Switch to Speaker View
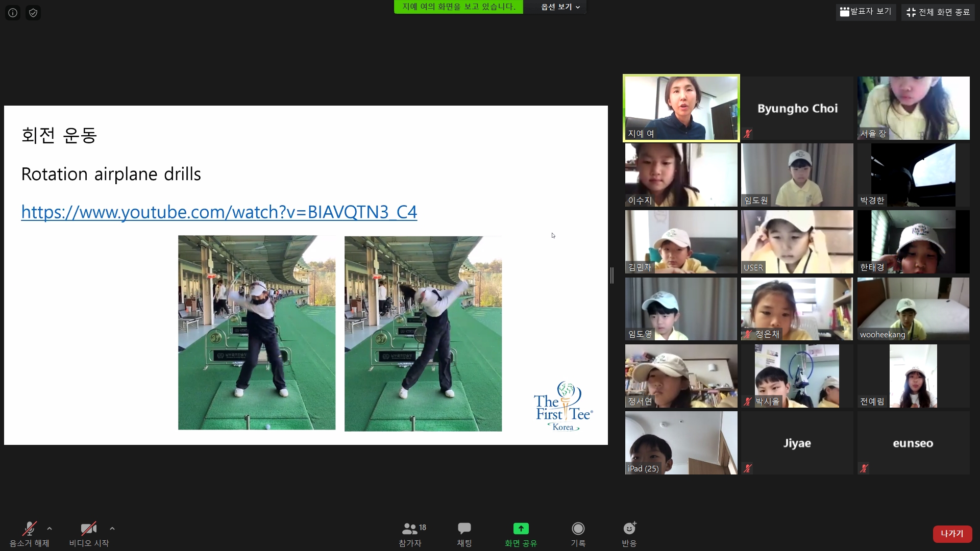 (866, 12)
